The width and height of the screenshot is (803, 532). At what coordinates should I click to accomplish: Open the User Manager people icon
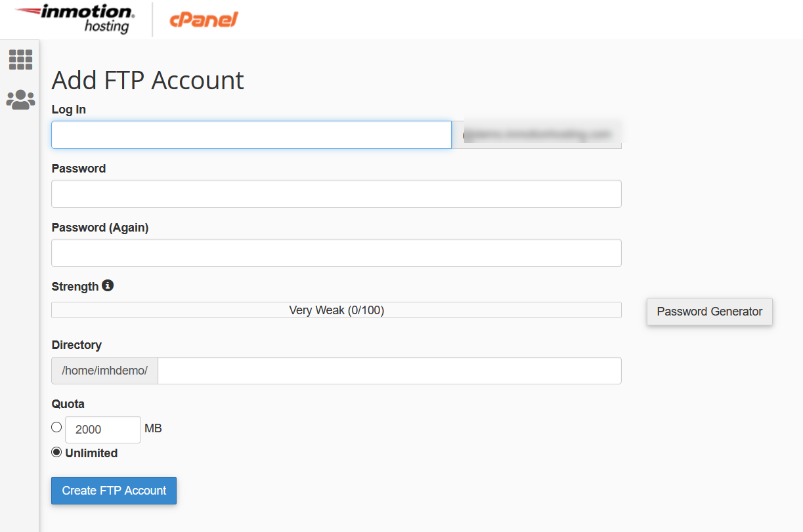[x=20, y=100]
